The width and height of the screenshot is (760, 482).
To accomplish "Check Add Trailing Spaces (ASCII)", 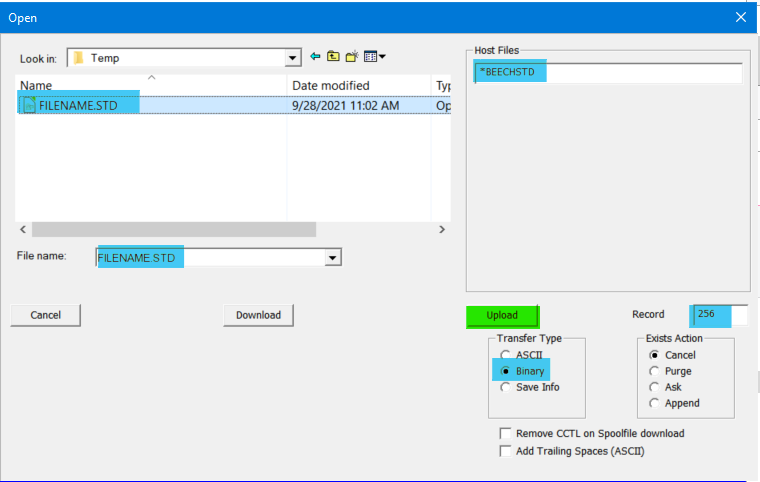I will pos(505,451).
